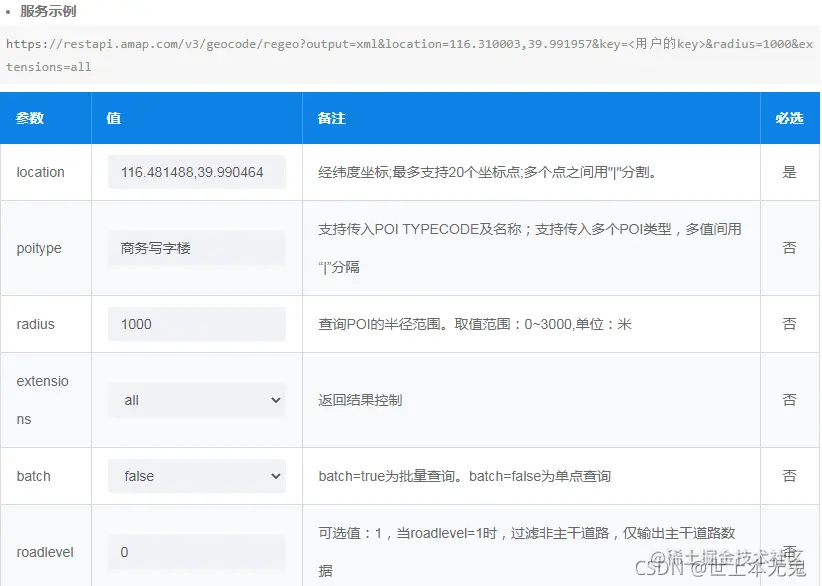Viewport: 822px width, 586px height.
Task: Select the radius parameter name cell
Action: [35, 324]
